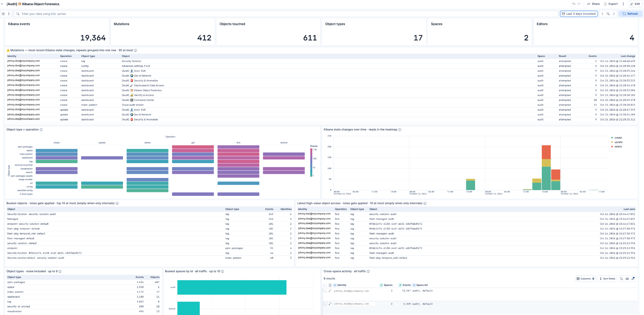Show info for Busiest spaces by id panel
644x315 pixels.
[x=223, y=271]
